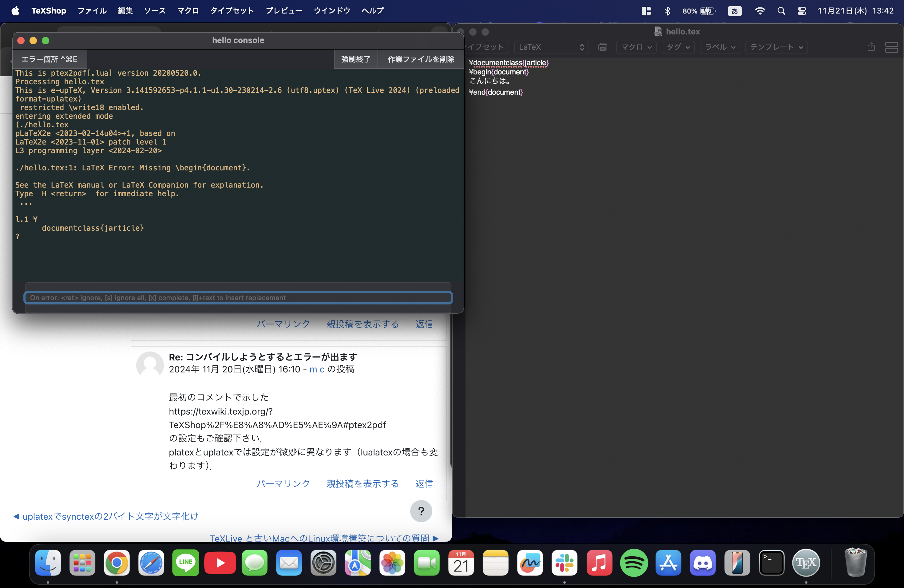The image size is (904, 588).
Task: Click the こんにちは。 line in editor
Action: (x=490, y=81)
